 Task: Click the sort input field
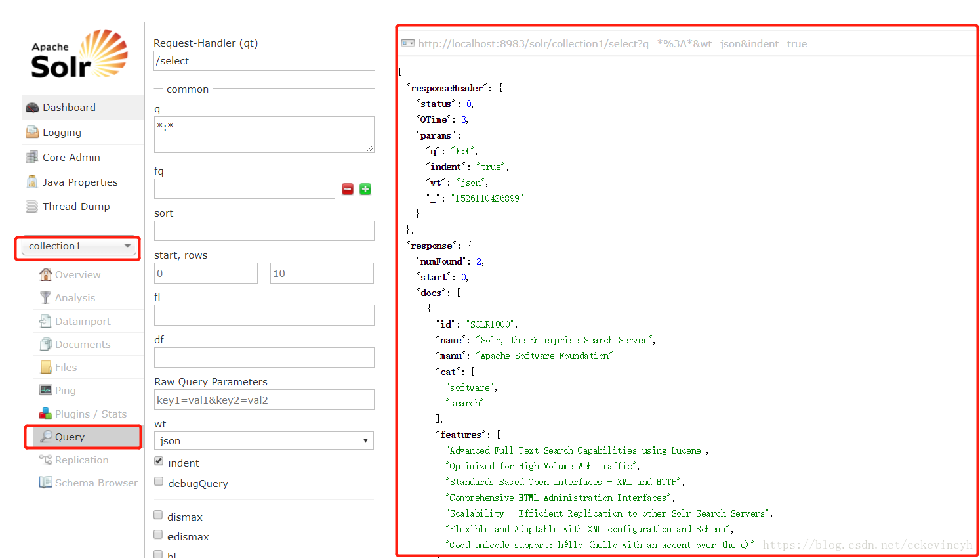pos(264,230)
